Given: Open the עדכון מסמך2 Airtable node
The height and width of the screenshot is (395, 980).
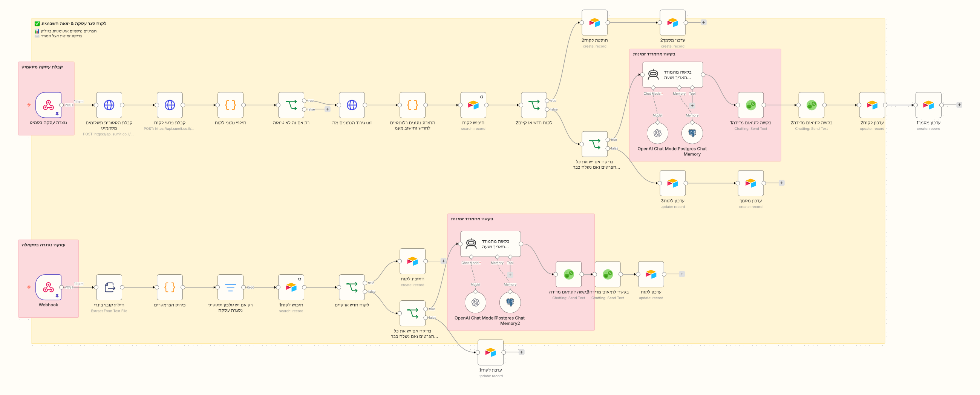Looking at the screenshot, I should tap(672, 23).
